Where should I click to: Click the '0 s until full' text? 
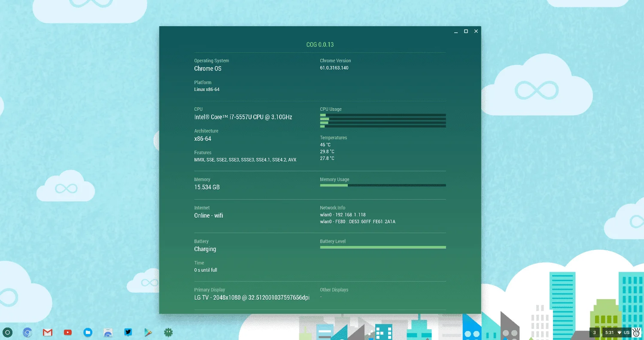206,270
